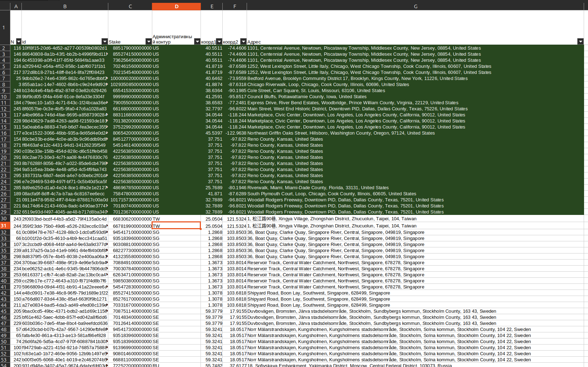Screen dimensions: 588x367
Task: Click Stake value 668306200000000
Action: click(130, 218)
